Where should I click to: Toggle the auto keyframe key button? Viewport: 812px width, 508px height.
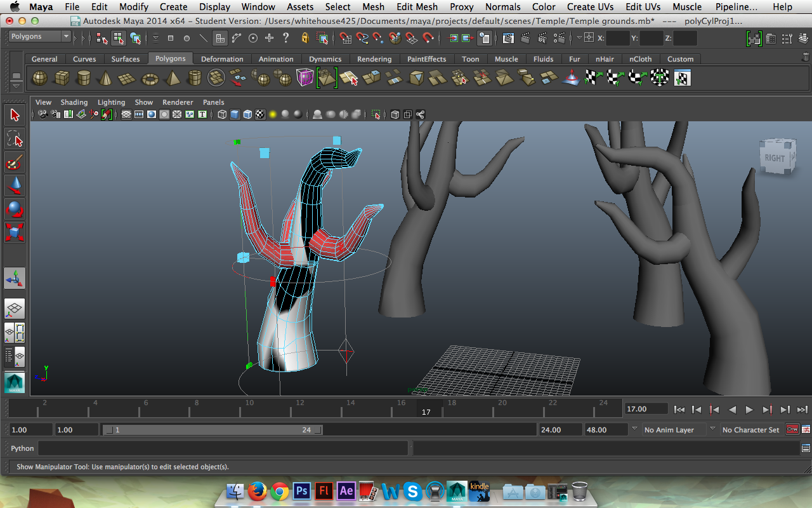[x=792, y=429]
